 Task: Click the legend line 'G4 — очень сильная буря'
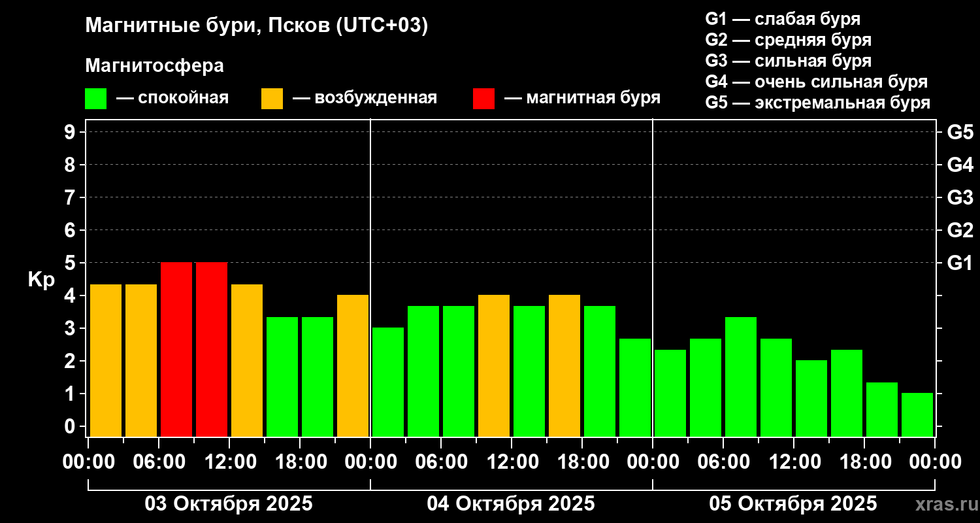click(817, 82)
